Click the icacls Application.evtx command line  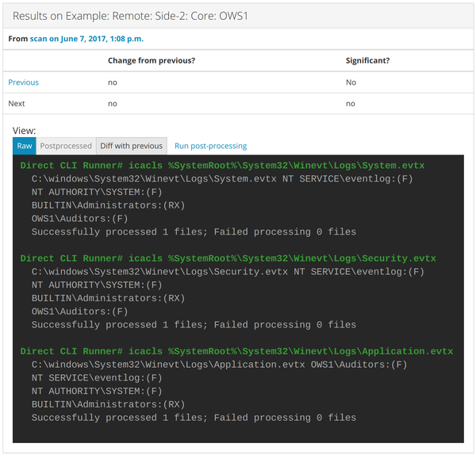236,351
